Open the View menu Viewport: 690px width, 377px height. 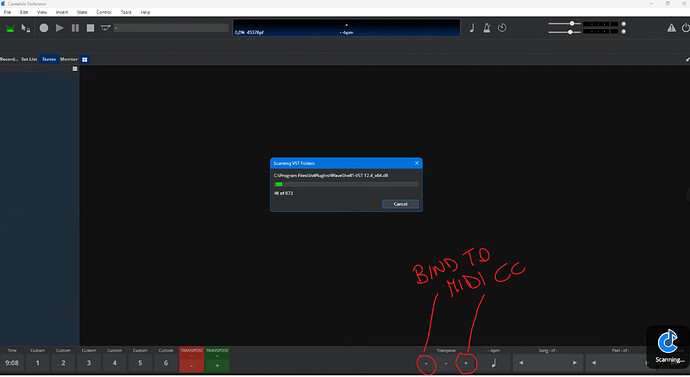pyautogui.click(x=42, y=12)
